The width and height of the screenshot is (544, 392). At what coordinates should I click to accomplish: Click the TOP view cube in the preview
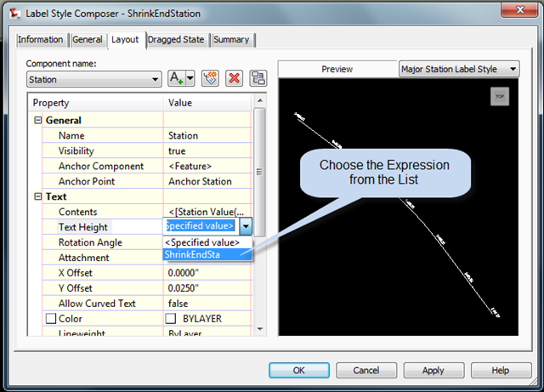[x=500, y=96]
